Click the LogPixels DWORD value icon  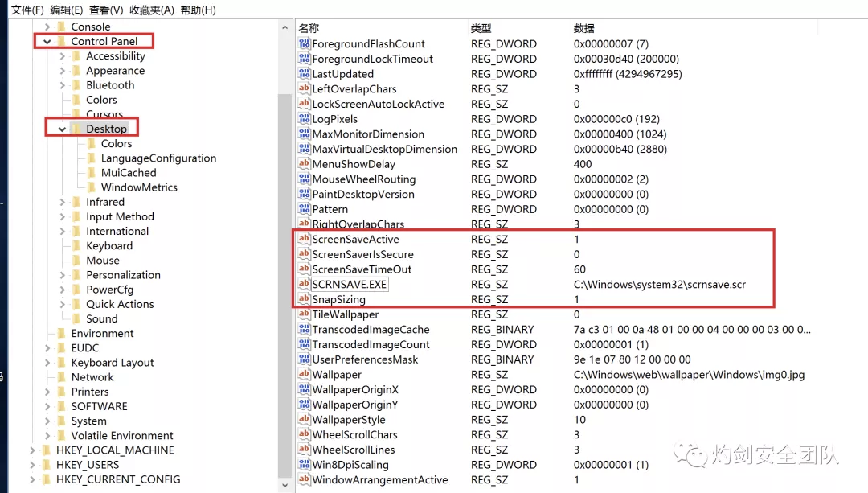304,118
